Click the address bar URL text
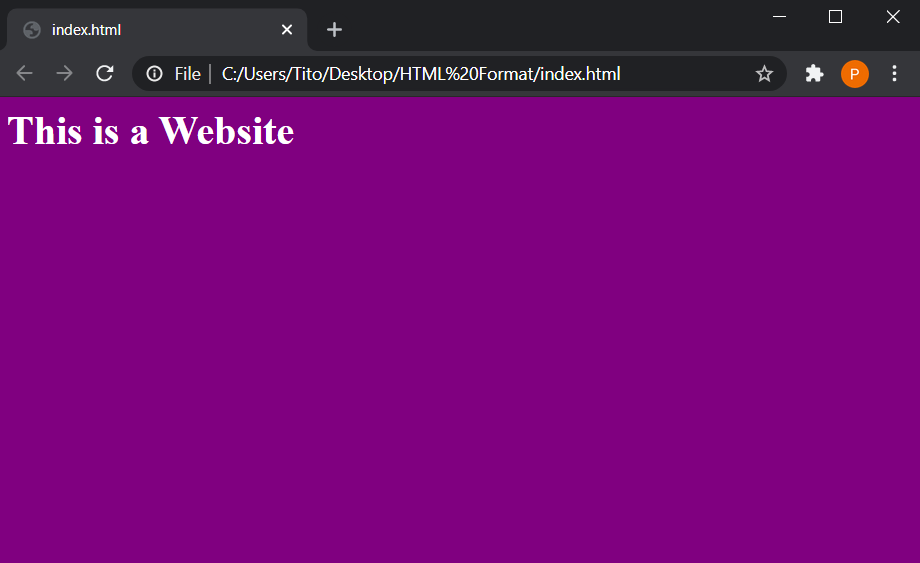The width and height of the screenshot is (920, 563). point(421,74)
